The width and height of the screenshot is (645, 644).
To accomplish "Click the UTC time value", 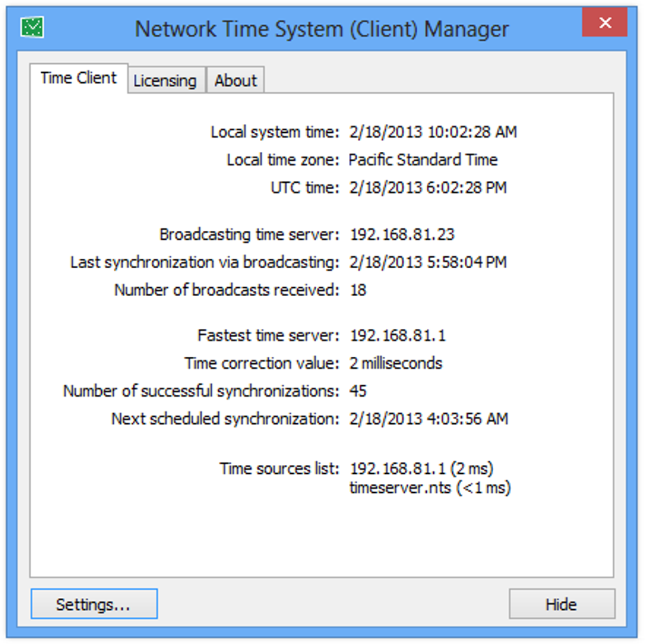I will point(427,188).
